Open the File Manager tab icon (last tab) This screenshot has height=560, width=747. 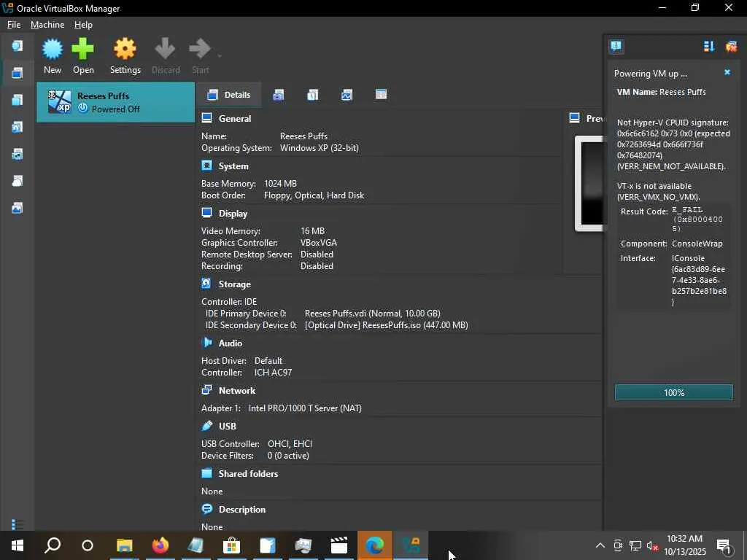381,94
